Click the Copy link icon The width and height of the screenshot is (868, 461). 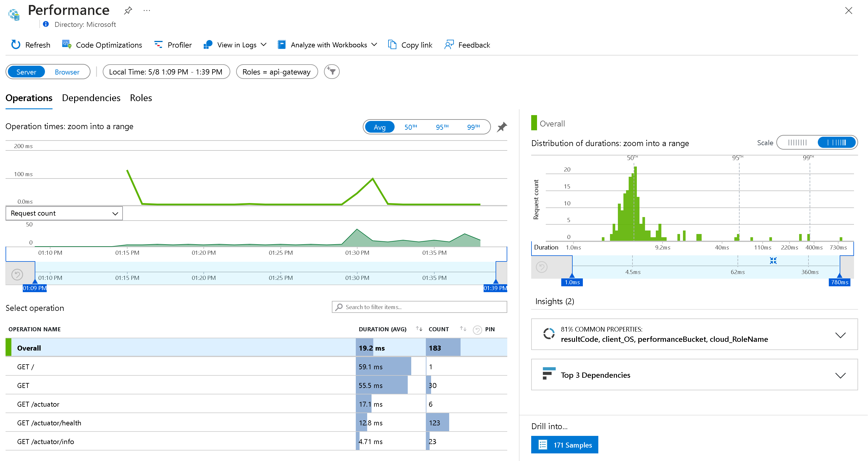pos(392,44)
